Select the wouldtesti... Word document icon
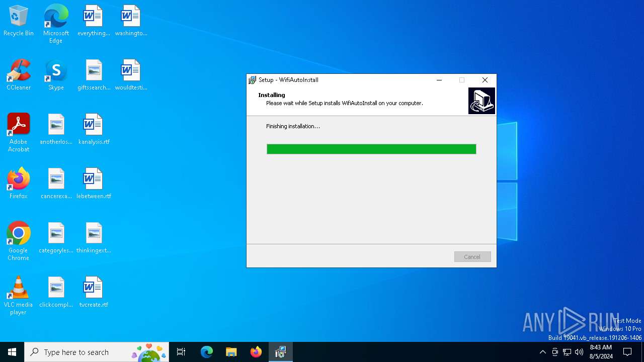This screenshot has height=362, width=644. click(x=131, y=75)
